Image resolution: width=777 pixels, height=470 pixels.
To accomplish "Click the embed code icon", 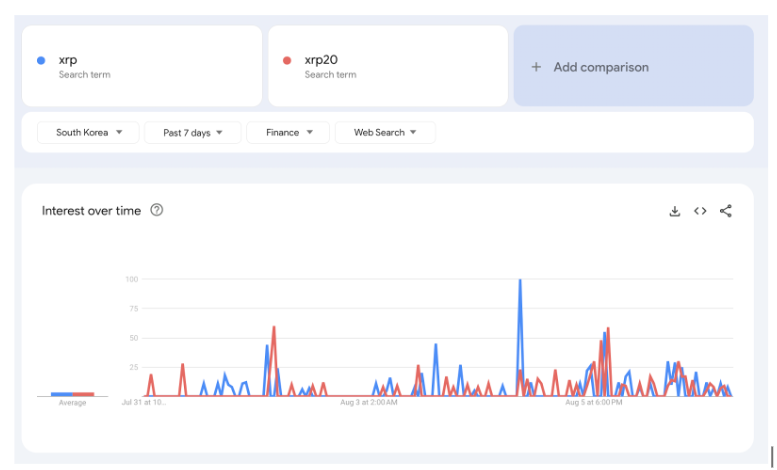I will tap(700, 211).
